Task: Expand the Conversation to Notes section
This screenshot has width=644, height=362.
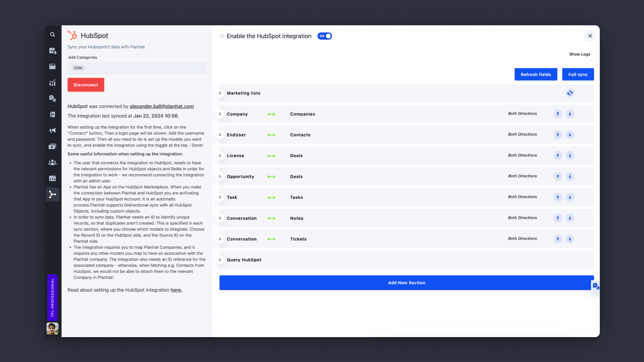Action: click(x=220, y=218)
